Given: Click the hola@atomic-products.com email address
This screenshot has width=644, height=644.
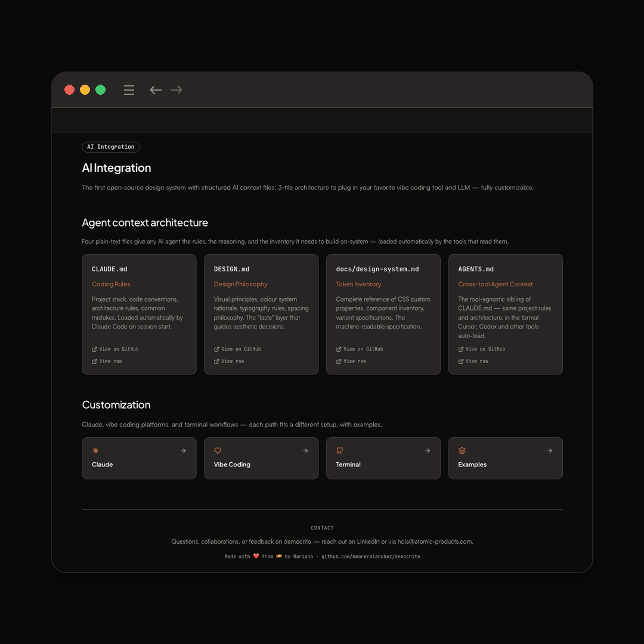Looking at the screenshot, I should click(x=435, y=541).
